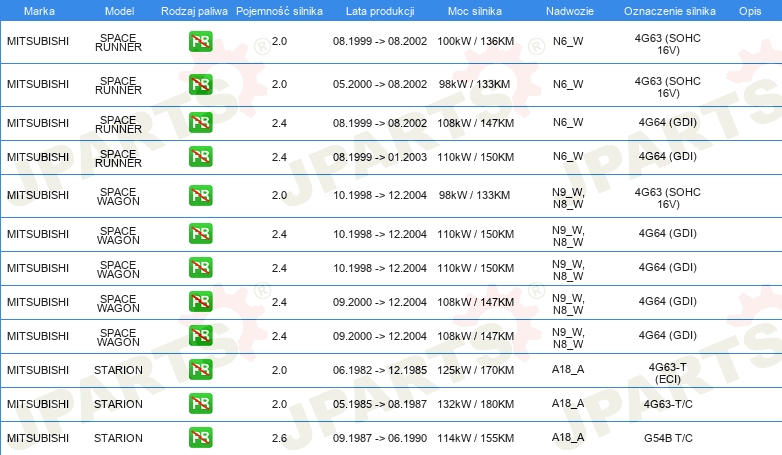Click '4G63 (SOHC 16V)' in the Space Wagon row
782x455 pixels.
coord(668,198)
